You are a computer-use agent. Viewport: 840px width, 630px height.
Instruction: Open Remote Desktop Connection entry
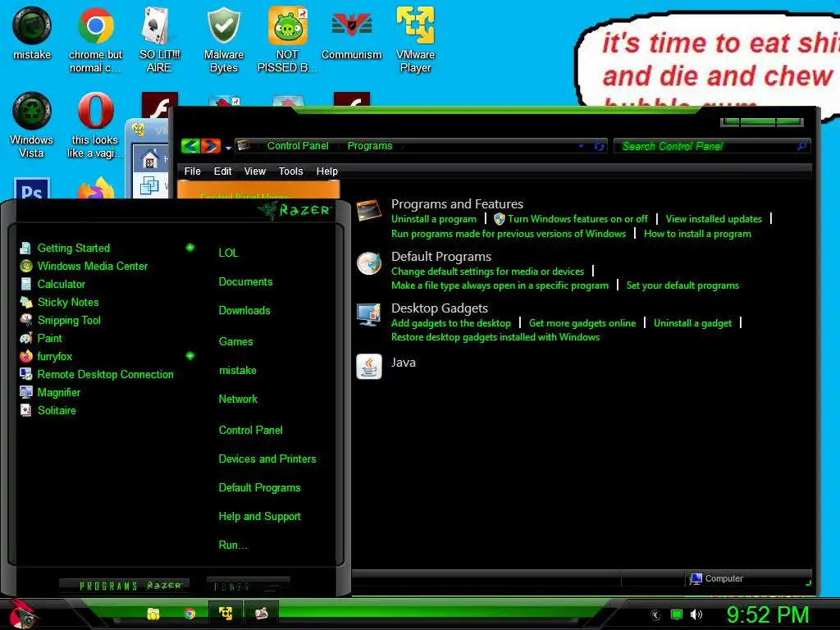pyautogui.click(x=105, y=374)
